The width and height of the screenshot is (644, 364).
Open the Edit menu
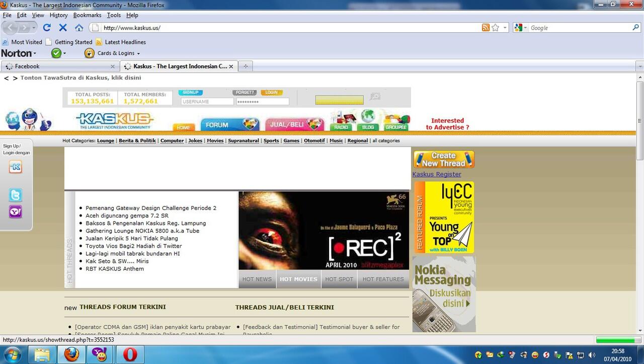pyautogui.click(x=22, y=15)
